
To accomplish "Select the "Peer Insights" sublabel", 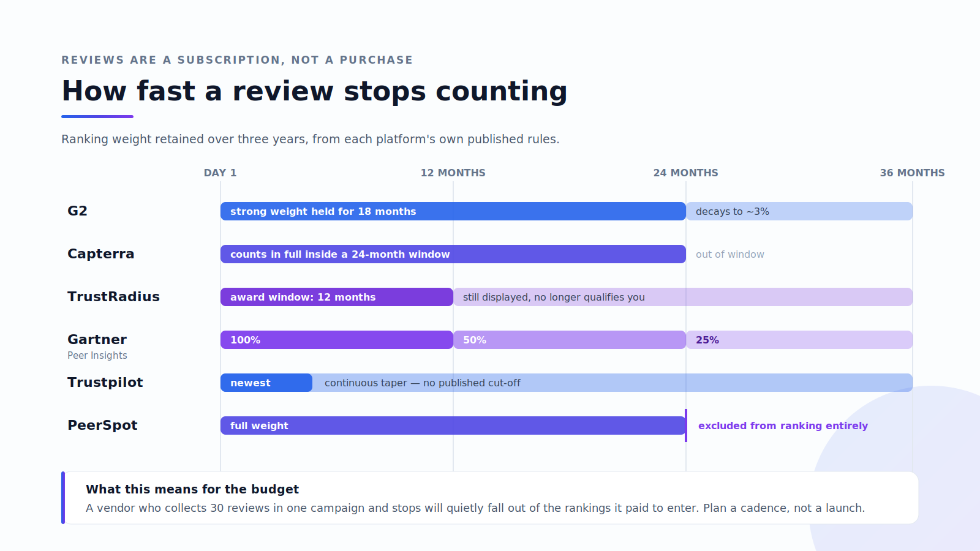I will pos(97,356).
